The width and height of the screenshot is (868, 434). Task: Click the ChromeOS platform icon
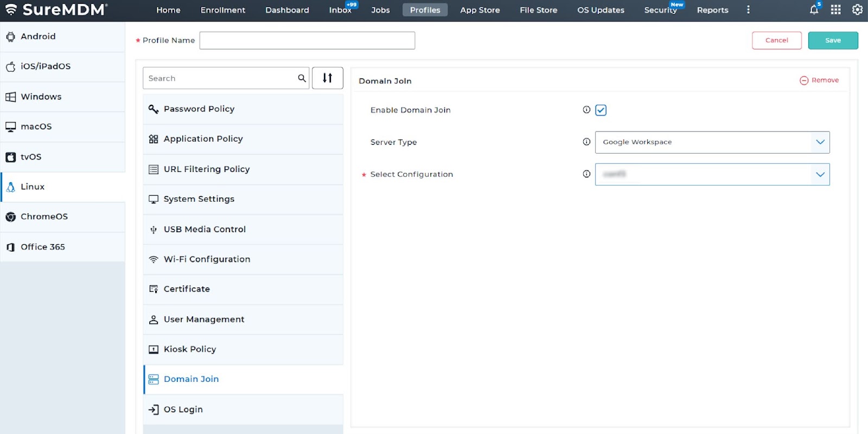pos(10,216)
